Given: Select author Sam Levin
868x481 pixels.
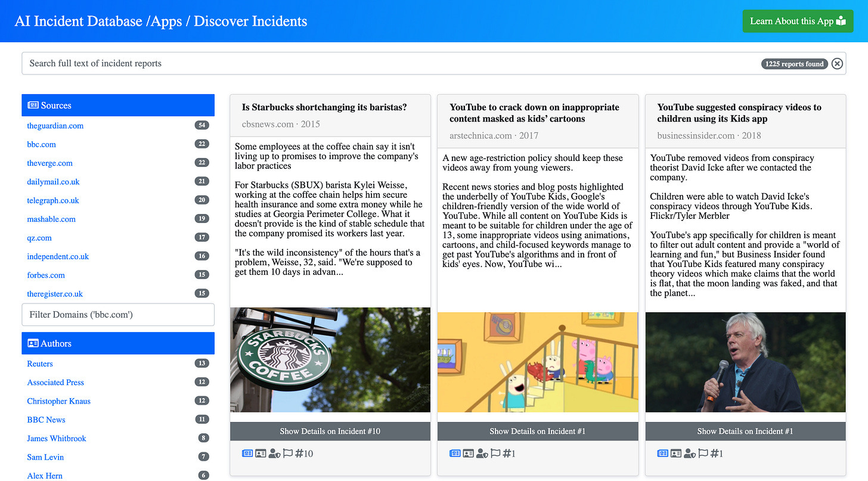Looking at the screenshot, I should click(45, 457).
